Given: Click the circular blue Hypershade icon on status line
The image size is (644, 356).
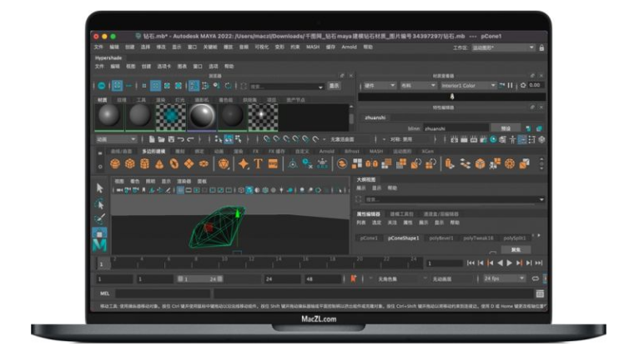Looking at the screenshot, I should [x=493, y=139].
